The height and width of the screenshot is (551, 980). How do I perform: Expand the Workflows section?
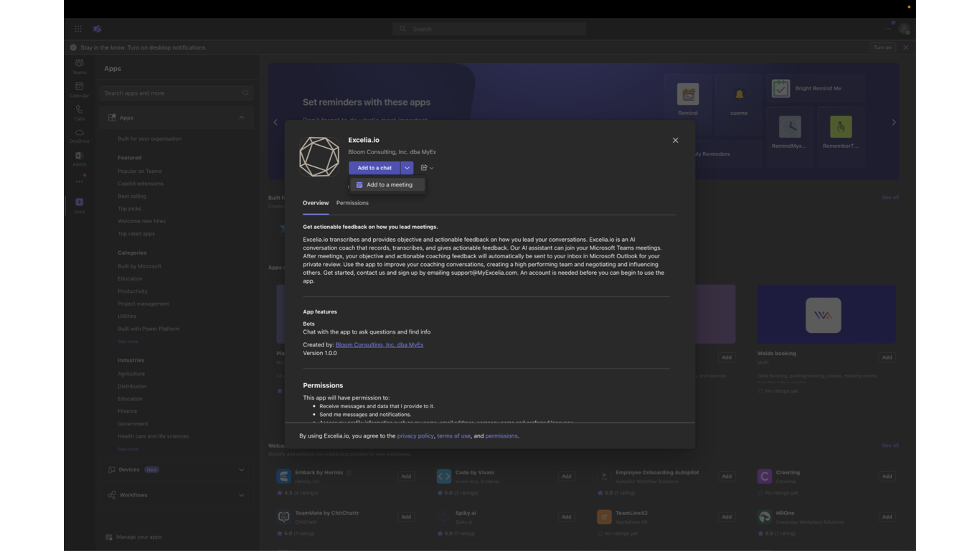[x=241, y=495]
